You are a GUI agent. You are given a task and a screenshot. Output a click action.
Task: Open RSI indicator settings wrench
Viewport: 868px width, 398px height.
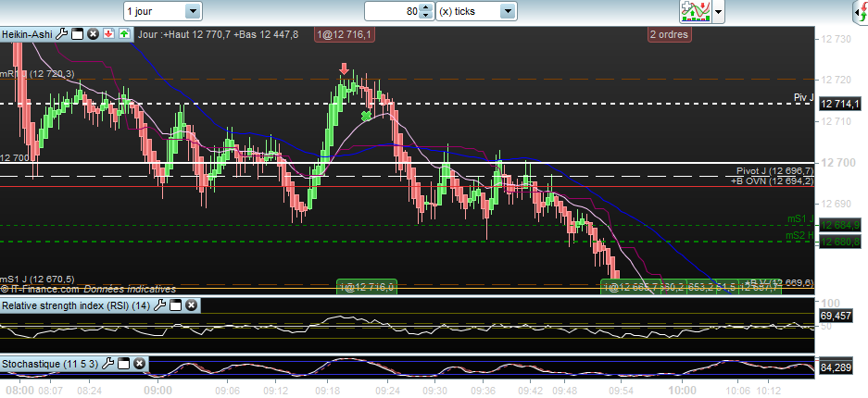pyautogui.click(x=159, y=305)
